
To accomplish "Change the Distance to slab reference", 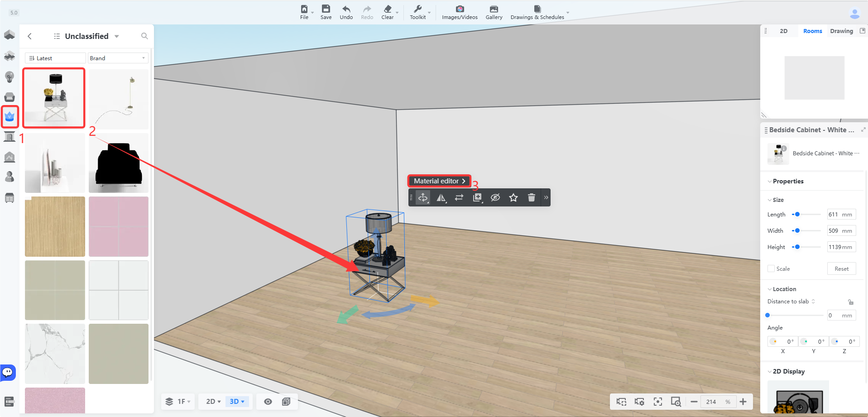I will click(x=791, y=302).
